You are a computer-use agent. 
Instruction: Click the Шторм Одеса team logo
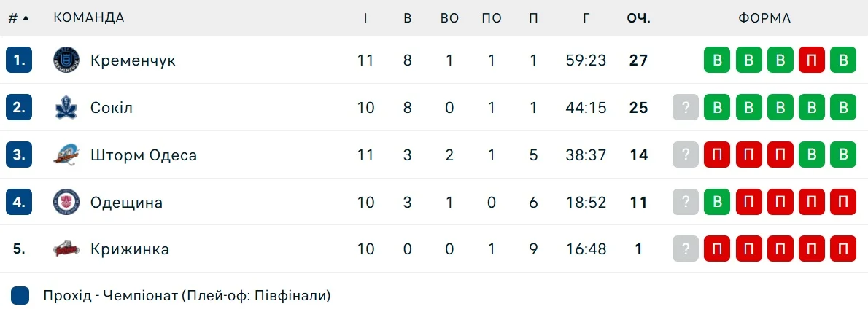point(66,155)
